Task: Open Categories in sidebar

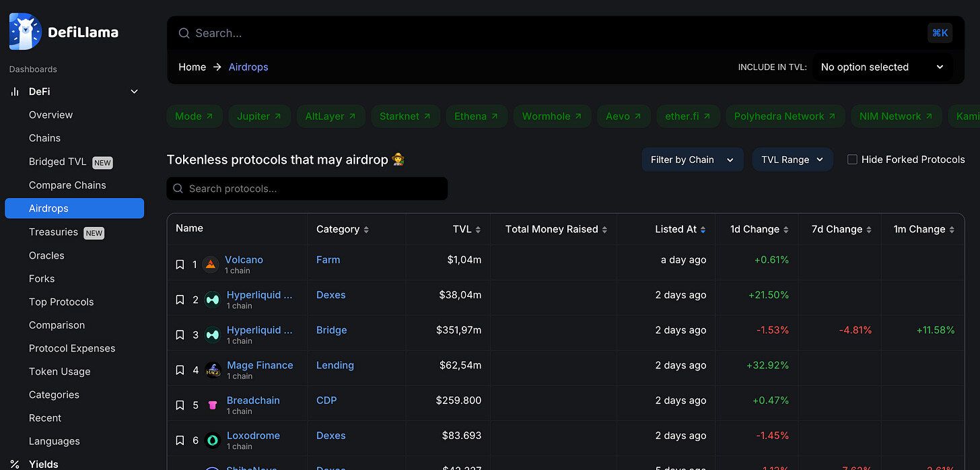Action: (x=54, y=395)
